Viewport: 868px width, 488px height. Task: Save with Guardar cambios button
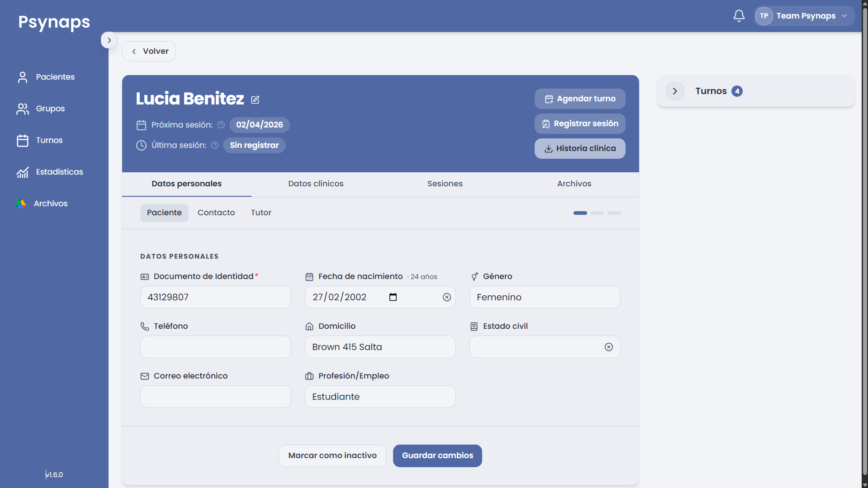(x=437, y=456)
